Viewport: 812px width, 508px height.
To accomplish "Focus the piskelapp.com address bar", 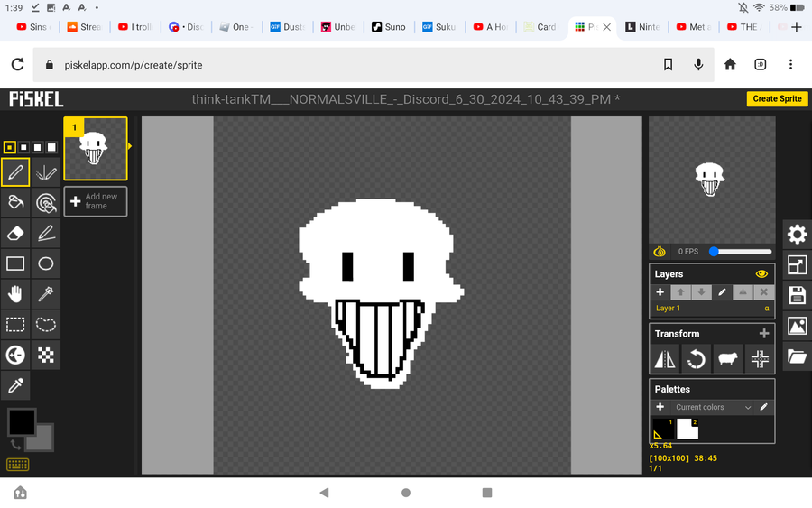I will click(x=374, y=65).
